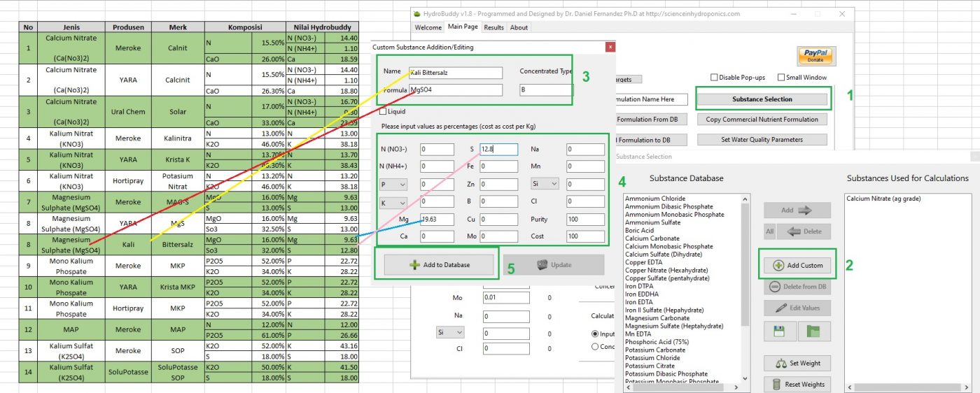980x393 pixels.
Task: Check the Liquid checkbox
Action: (383, 111)
